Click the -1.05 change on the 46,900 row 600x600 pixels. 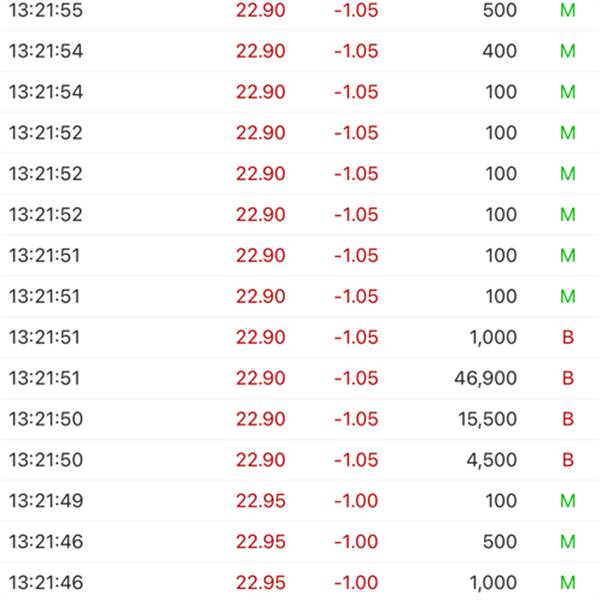point(356,378)
